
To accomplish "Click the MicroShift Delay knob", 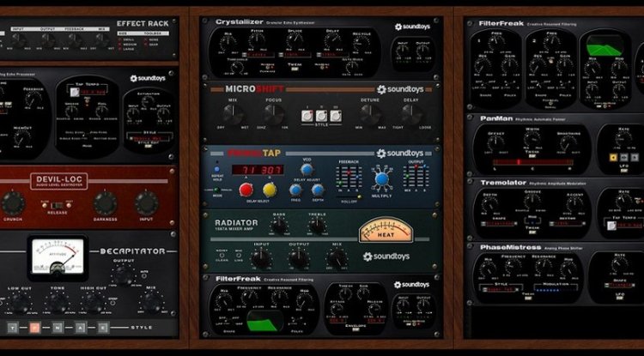I will (x=412, y=114).
